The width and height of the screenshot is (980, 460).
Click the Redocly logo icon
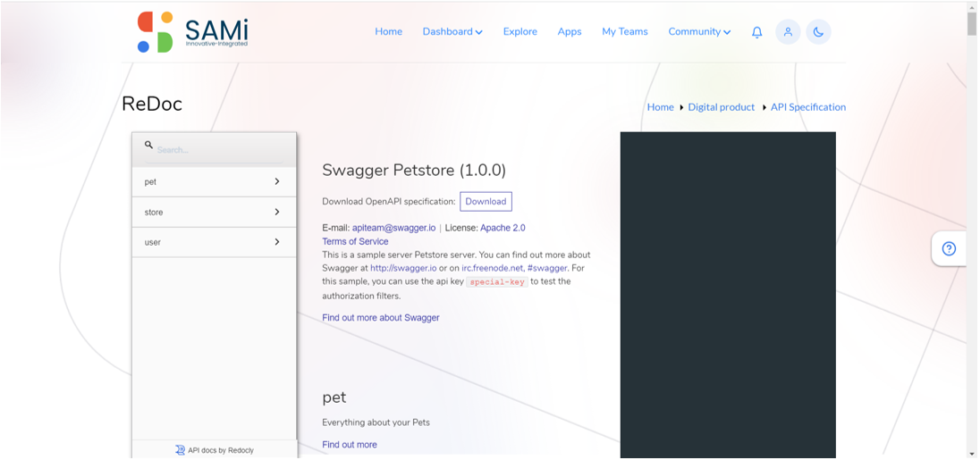tap(180, 449)
